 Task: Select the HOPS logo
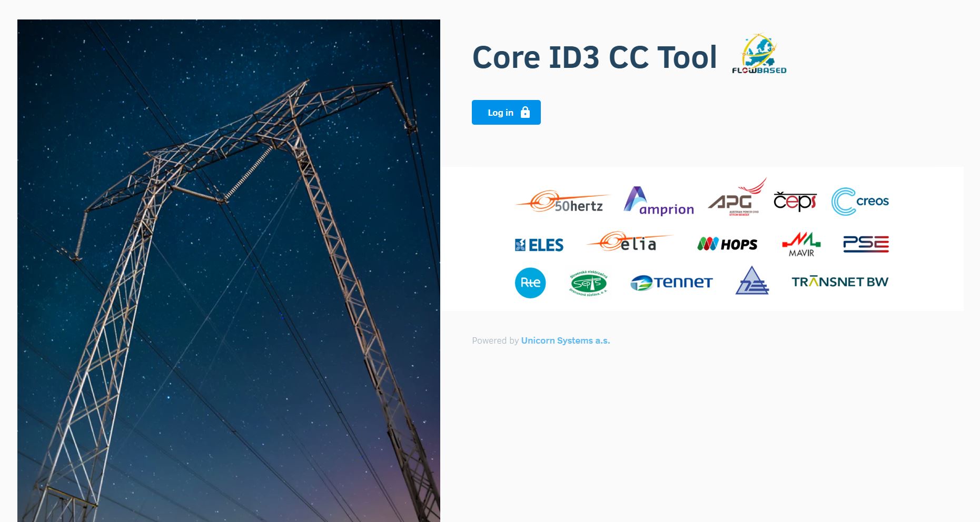[727, 244]
